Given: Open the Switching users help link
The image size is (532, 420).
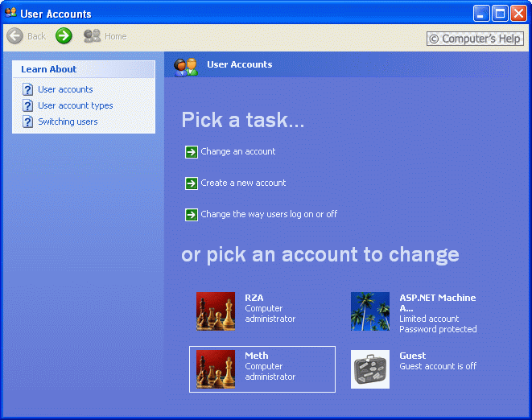Looking at the screenshot, I should pyautogui.click(x=68, y=121).
